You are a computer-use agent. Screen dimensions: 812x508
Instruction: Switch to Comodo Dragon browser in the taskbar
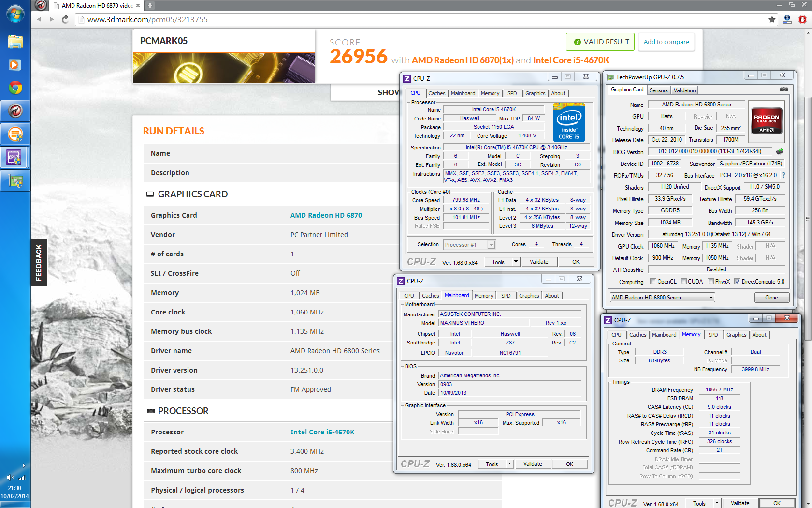[15, 111]
